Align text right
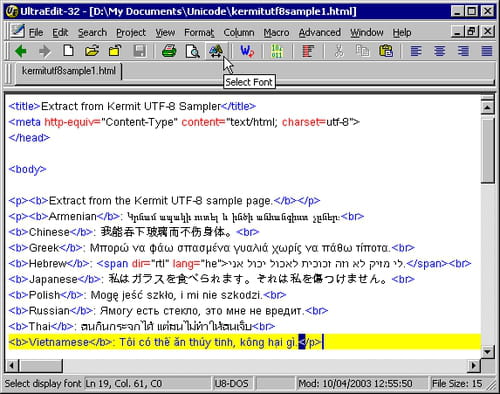Image resolution: width=500 pixels, height=394 pixels. [463, 51]
